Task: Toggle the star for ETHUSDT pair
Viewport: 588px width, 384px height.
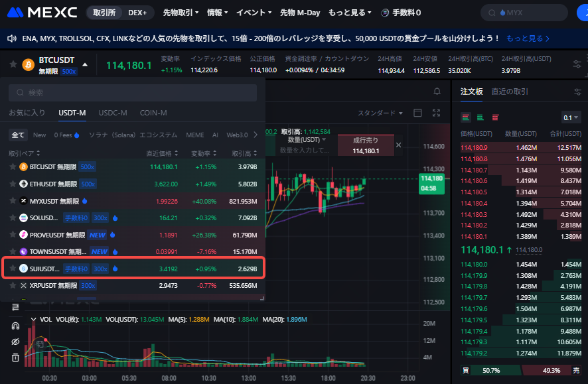Action: (x=13, y=184)
